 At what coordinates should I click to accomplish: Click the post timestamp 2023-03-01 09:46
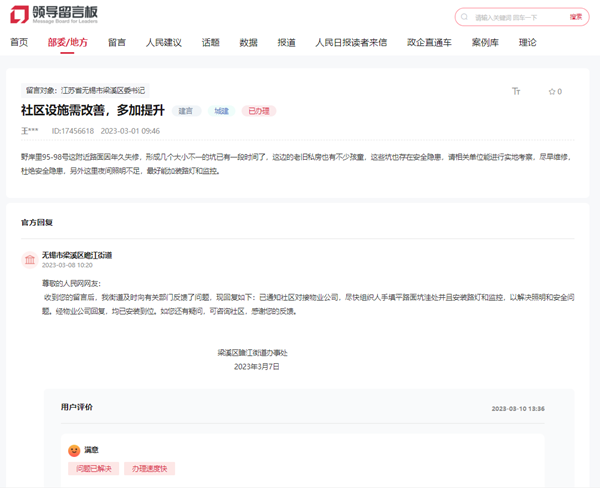pos(130,131)
